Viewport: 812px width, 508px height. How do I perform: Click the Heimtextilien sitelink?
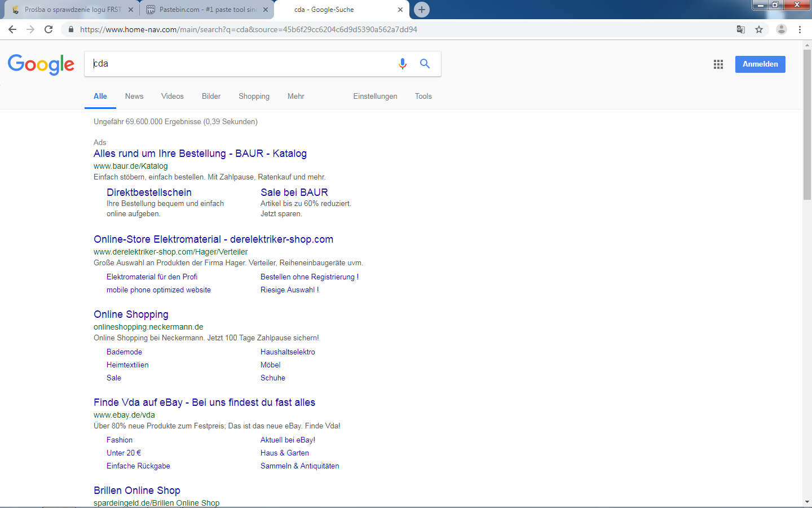[x=128, y=365]
